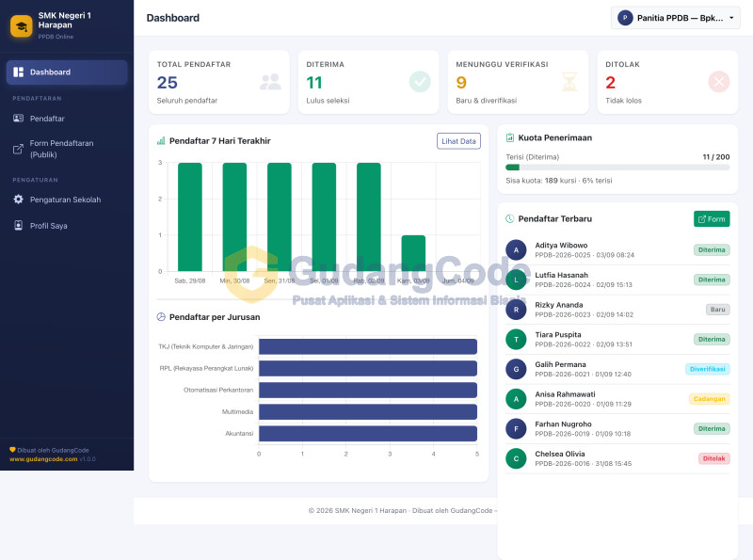Click the Diterima badge for Lutfia Hasanah
The width and height of the screenshot is (753, 560).
[712, 280]
